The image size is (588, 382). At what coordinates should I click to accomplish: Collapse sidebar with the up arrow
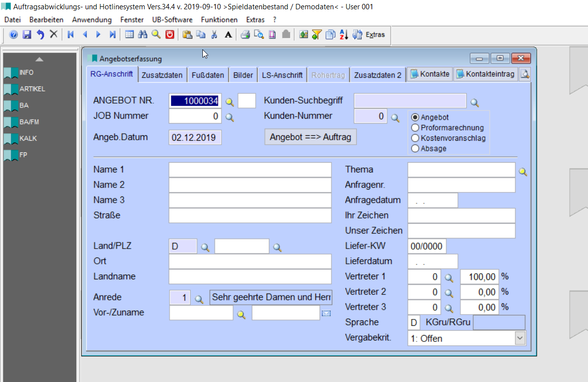pyautogui.click(x=40, y=60)
